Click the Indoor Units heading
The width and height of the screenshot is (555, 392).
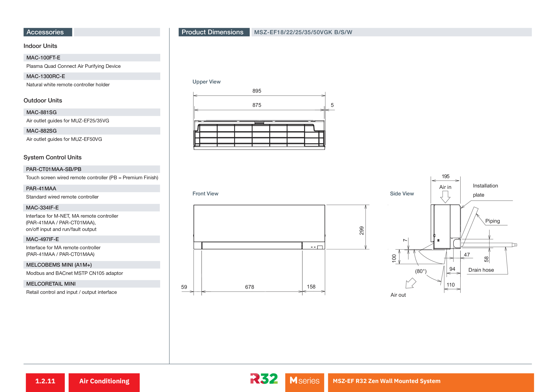(x=40, y=46)
